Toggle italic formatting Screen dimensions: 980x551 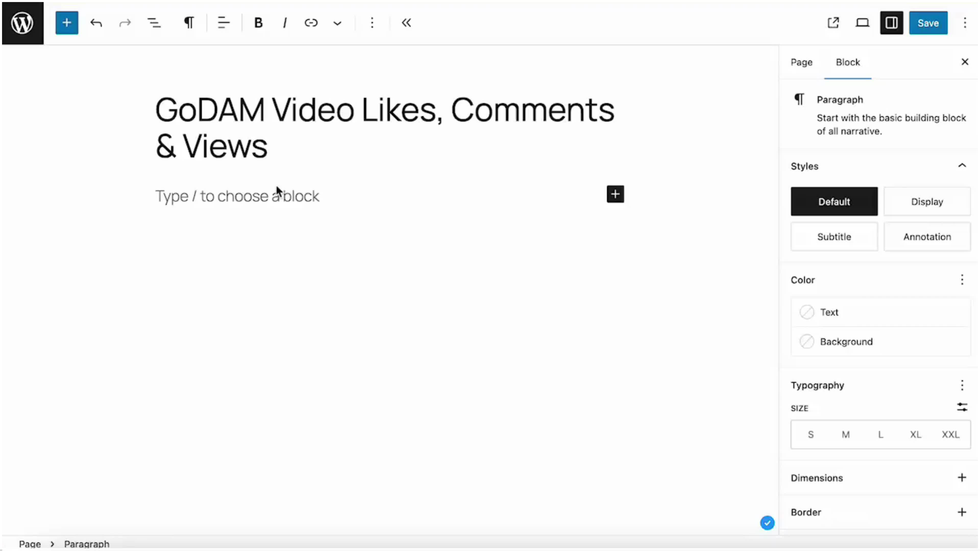coord(284,23)
